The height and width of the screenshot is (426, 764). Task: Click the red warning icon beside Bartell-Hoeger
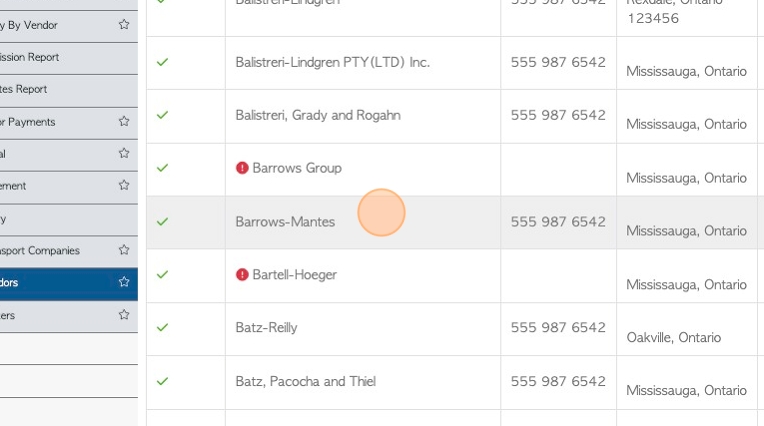point(242,275)
